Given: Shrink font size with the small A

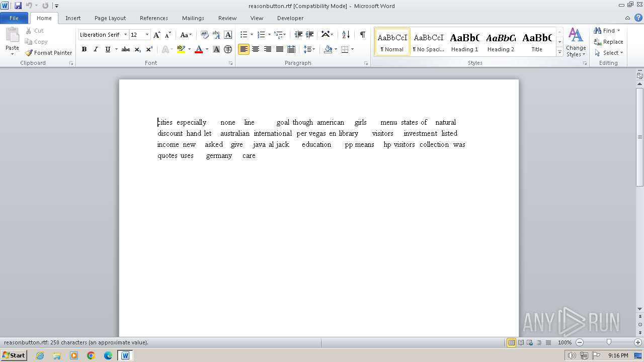Looking at the screenshot, I should (x=168, y=35).
